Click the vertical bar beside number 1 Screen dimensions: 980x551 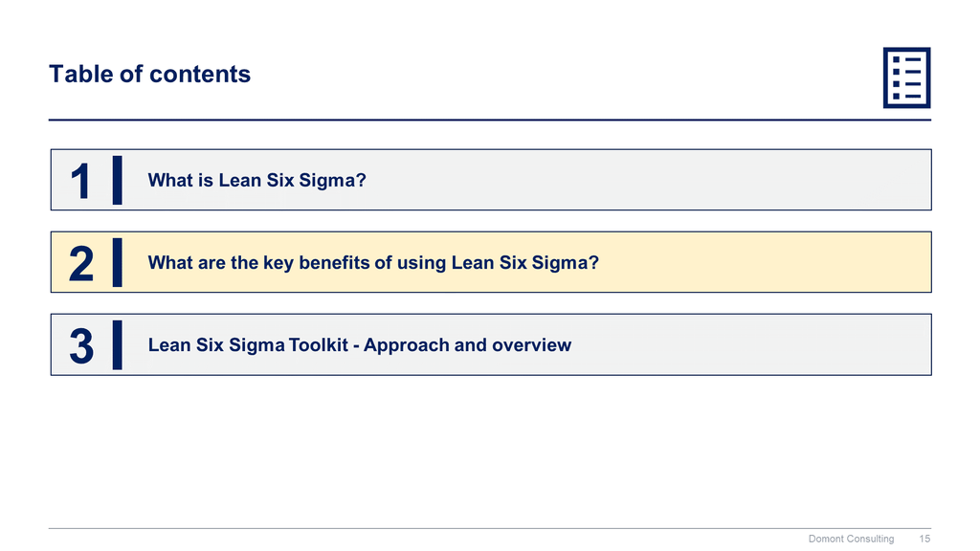click(117, 180)
